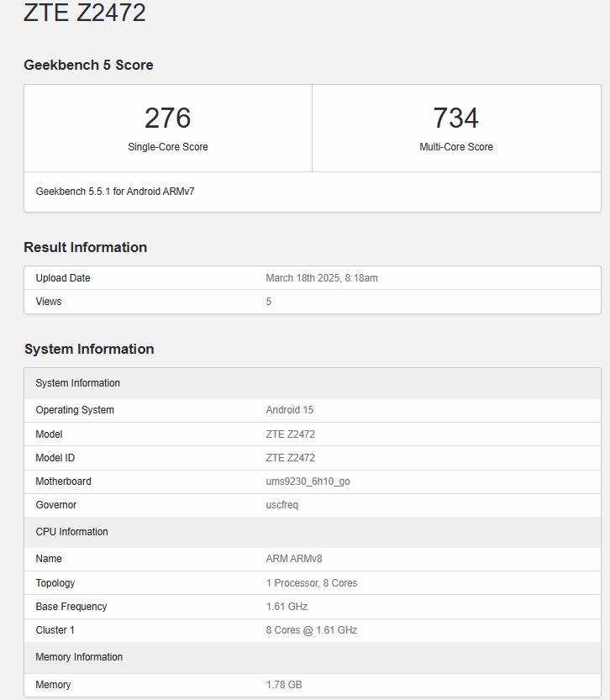
Task: Click the ZTE Z2472 value in Model ID row
Action: click(x=291, y=458)
